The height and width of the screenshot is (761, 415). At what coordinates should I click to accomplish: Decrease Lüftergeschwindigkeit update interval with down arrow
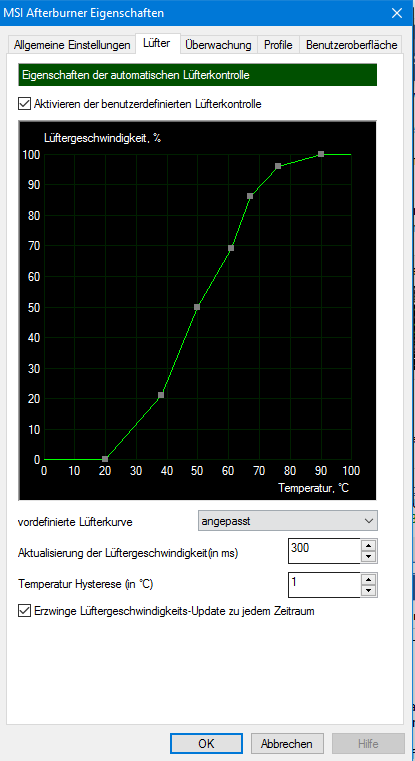coord(369,557)
